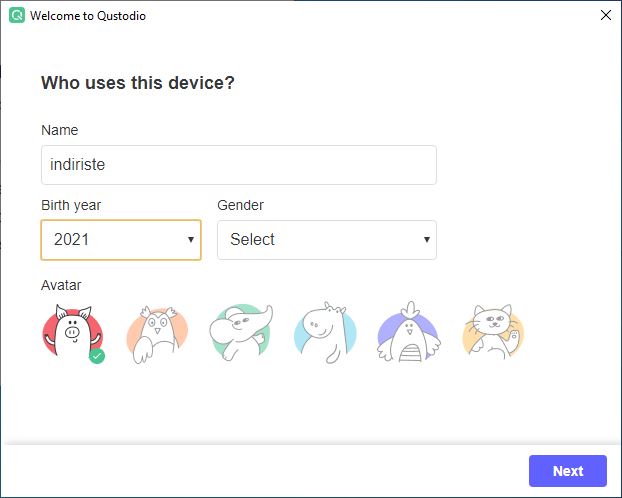Click the Qustodio logo in title bar

point(17,15)
